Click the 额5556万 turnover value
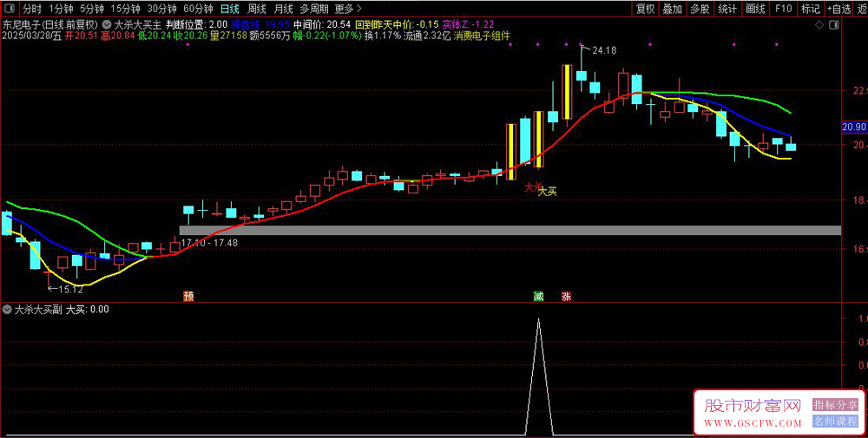 coord(269,36)
